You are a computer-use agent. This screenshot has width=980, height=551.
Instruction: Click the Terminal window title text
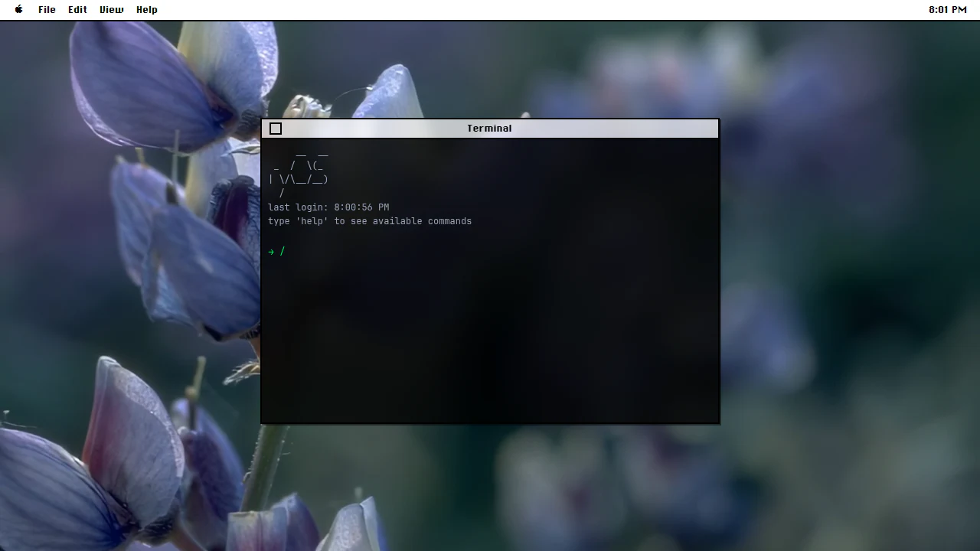489,129
